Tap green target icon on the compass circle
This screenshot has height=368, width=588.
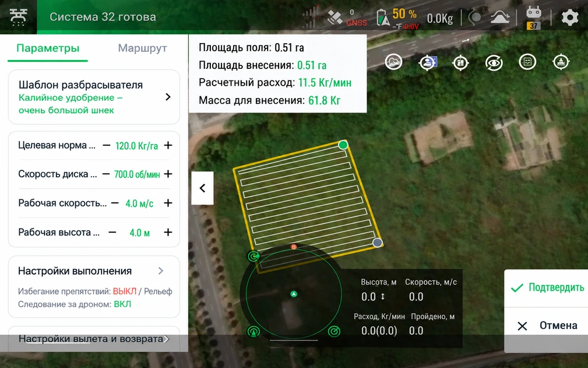point(334,332)
